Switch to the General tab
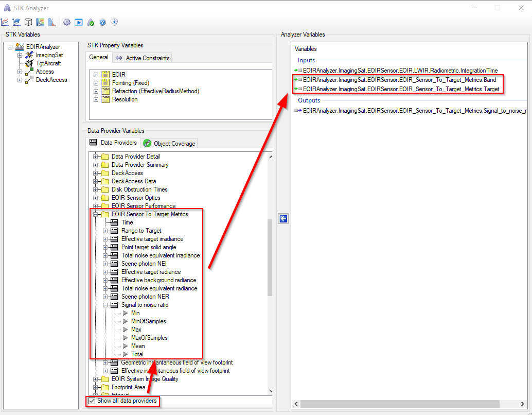Screen dimensions: 532x415 (99, 57)
